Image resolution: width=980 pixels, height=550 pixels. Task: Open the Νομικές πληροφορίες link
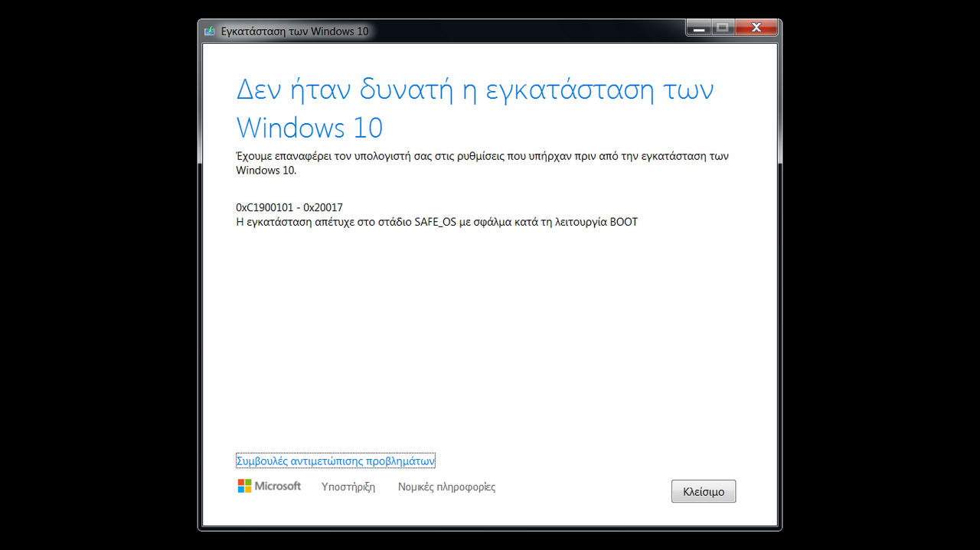[446, 487]
